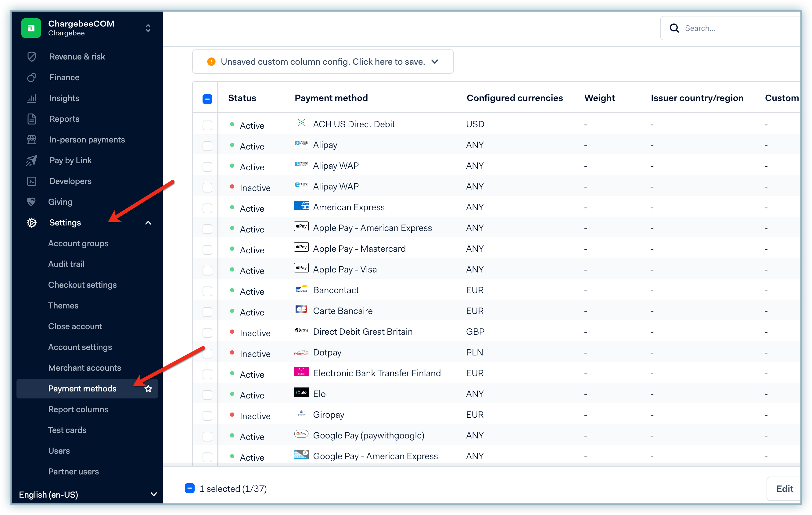Click the Status column header

click(242, 98)
